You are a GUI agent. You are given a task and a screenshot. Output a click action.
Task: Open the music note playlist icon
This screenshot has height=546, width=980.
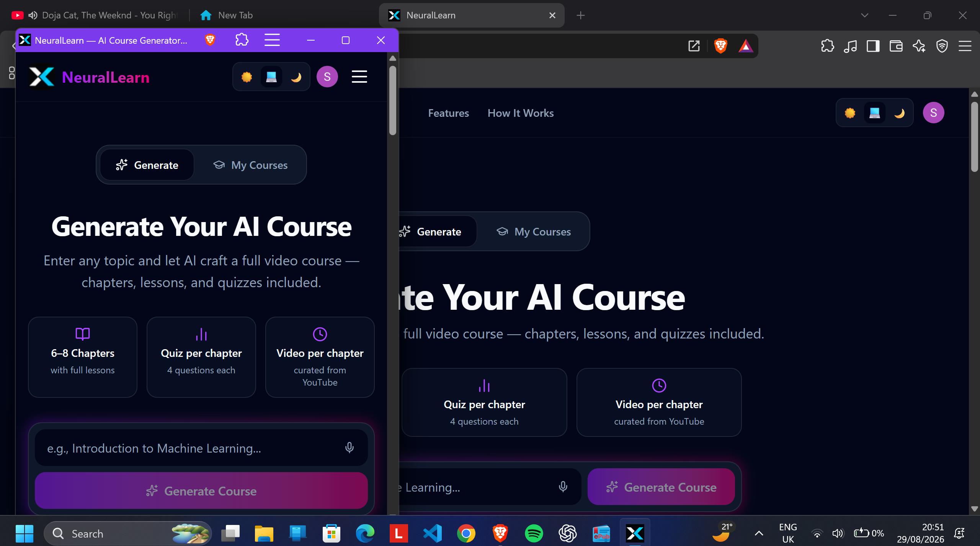click(x=850, y=46)
